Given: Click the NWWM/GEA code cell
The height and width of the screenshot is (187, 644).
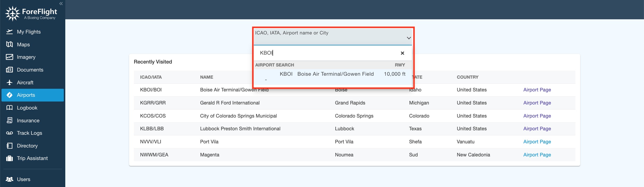Looking at the screenshot, I should [154, 155].
